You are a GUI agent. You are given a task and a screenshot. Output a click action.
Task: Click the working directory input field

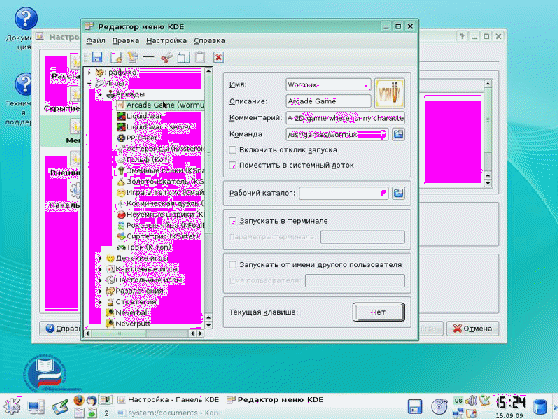tap(343, 193)
